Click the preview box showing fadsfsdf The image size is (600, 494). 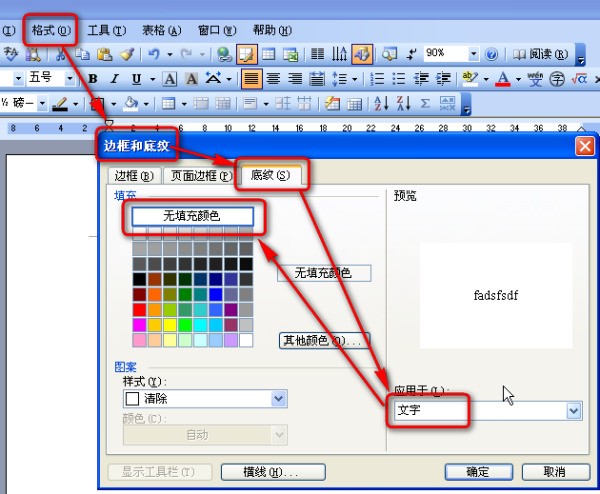496,295
